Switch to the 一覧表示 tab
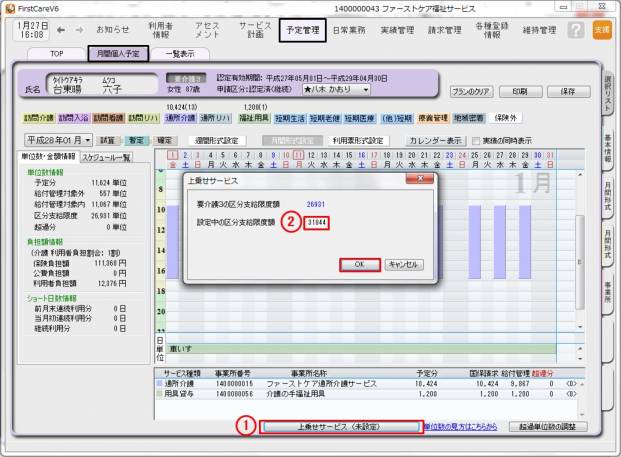 click(x=179, y=53)
